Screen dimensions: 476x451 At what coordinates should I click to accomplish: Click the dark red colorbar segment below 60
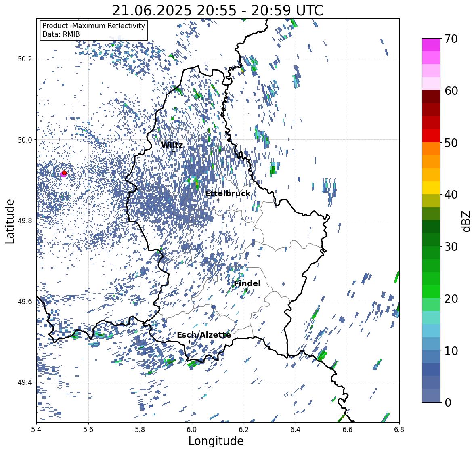pyautogui.click(x=431, y=96)
